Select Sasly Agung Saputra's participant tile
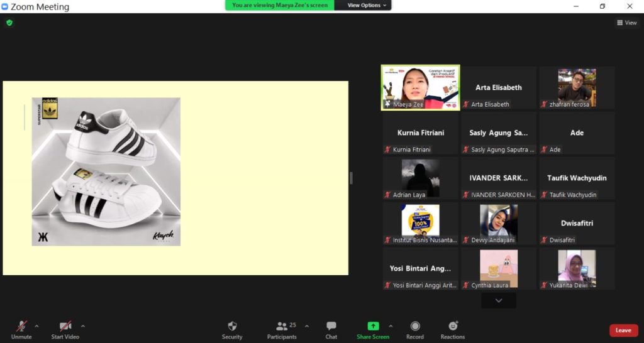This screenshot has height=343, width=644. pyautogui.click(x=499, y=133)
